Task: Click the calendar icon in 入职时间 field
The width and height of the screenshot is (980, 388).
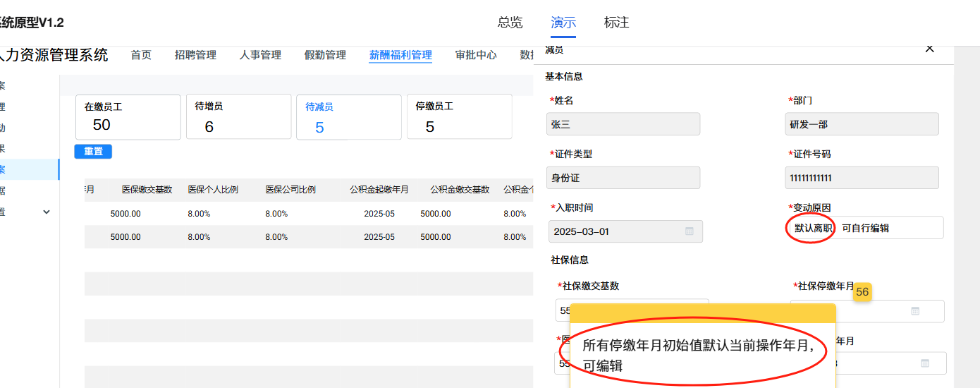Action: pyautogui.click(x=690, y=231)
